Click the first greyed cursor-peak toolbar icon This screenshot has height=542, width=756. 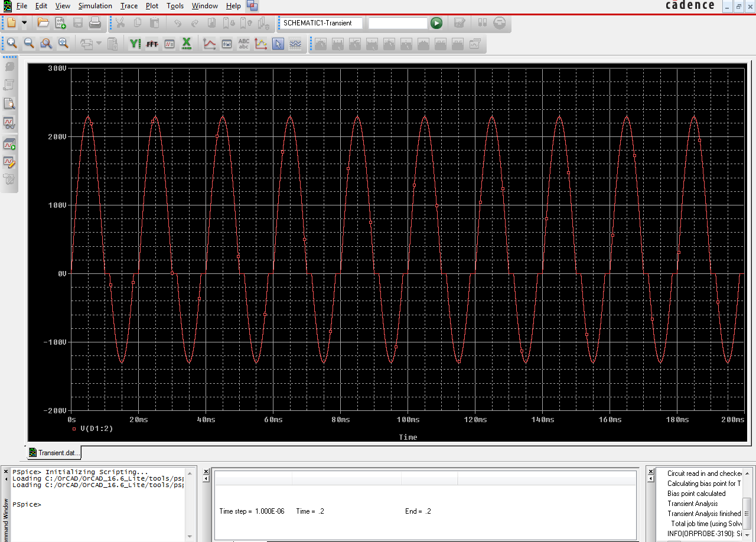pos(320,43)
